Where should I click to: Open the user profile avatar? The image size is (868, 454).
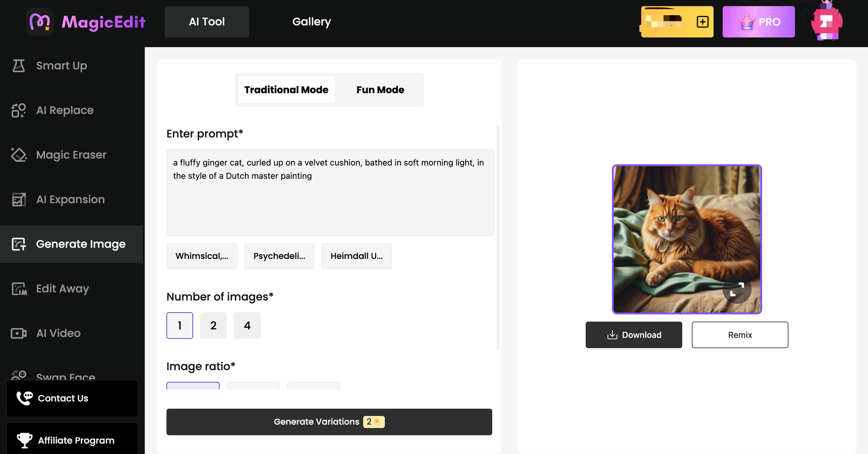(826, 22)
